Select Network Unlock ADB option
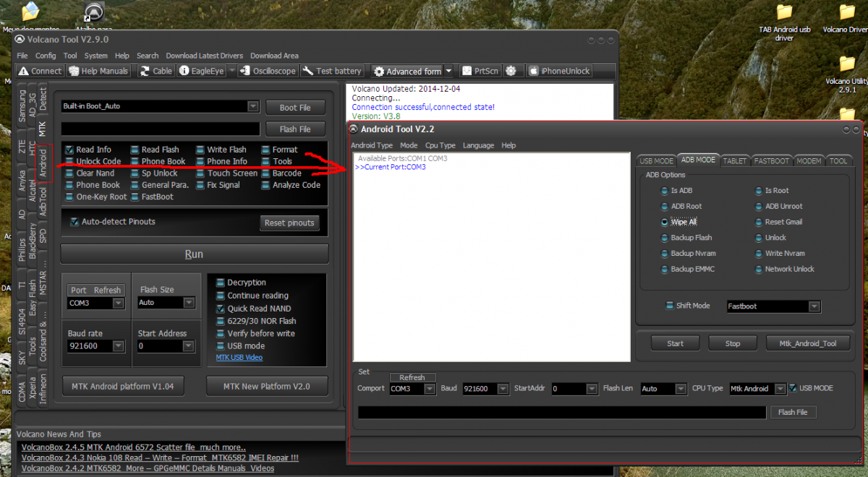 click(784, 269)
